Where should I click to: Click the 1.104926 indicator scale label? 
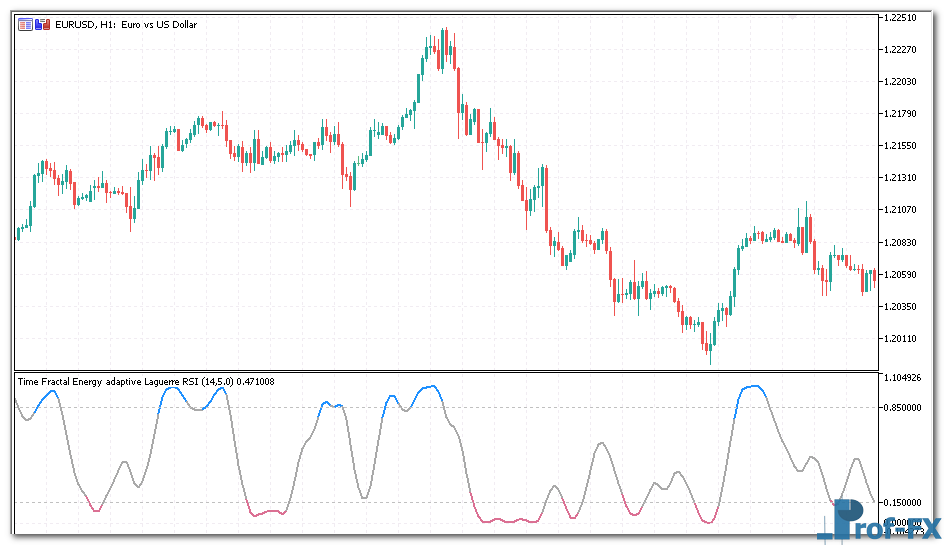(904, 378)
